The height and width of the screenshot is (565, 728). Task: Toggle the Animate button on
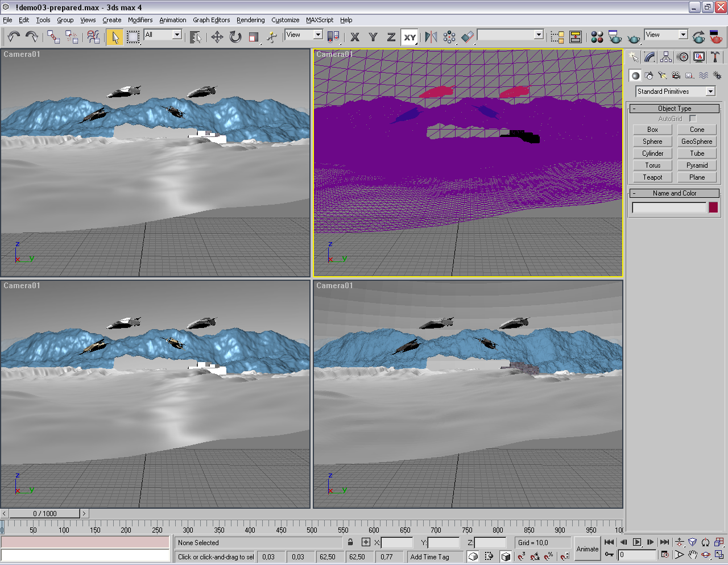(587, 549)
